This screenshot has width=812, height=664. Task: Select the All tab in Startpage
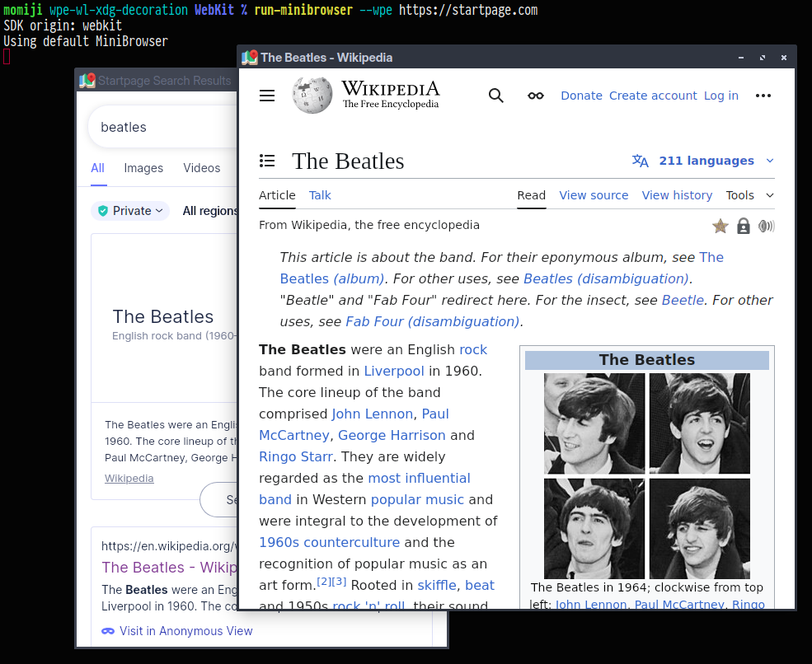pyautogui.click(x=97, y=168)
